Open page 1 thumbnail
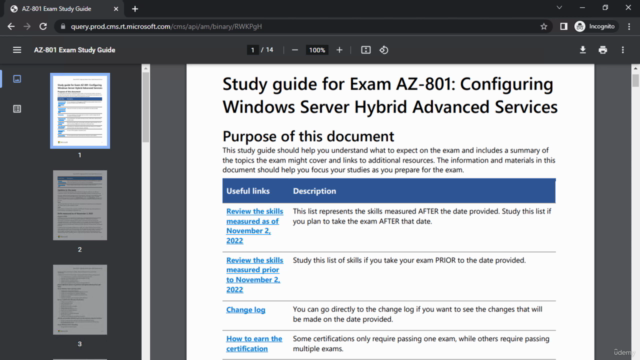640x360 pixels. point(80,111)
